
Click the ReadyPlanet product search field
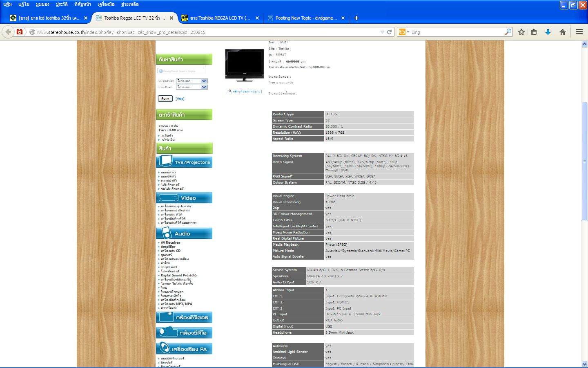point(182,71)
